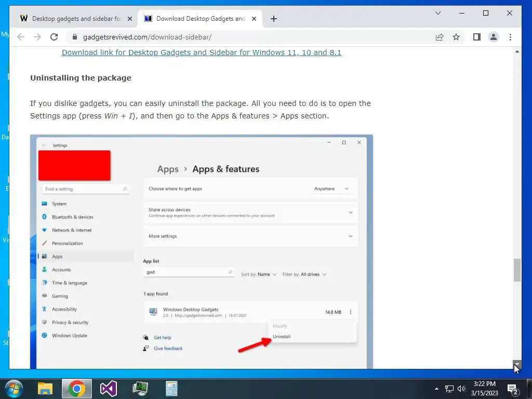Show hidden system tray icons
532x399 pixels.
pyautogui.click(x=436, y=389)
